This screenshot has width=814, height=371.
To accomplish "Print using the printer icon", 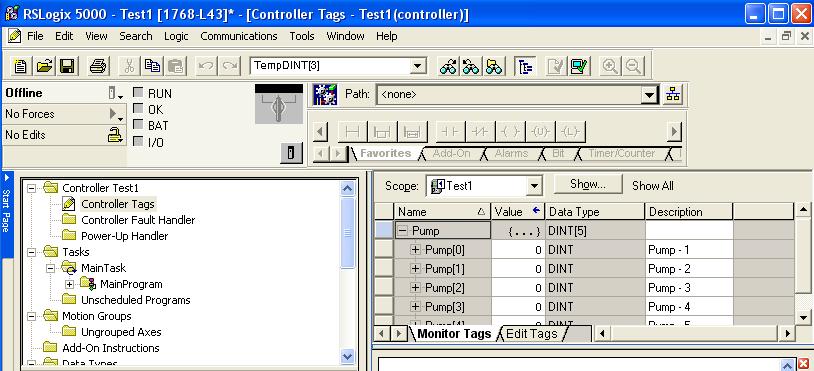I will 98,66.
